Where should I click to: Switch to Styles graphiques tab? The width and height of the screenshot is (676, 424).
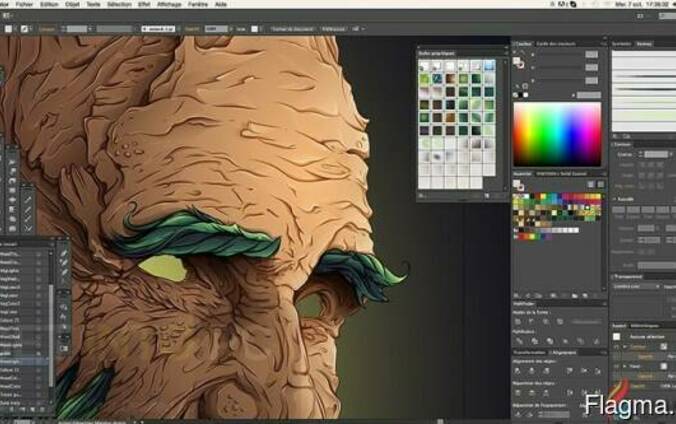645,326
